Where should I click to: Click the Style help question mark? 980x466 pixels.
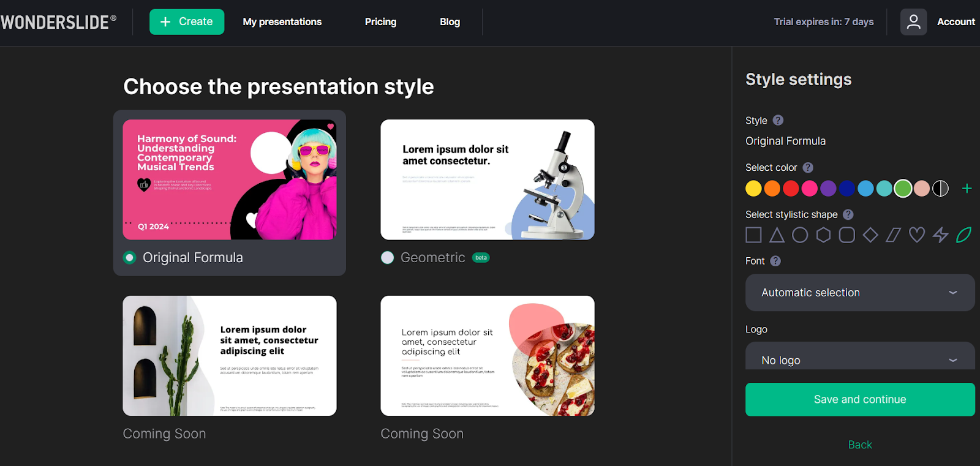778,121
